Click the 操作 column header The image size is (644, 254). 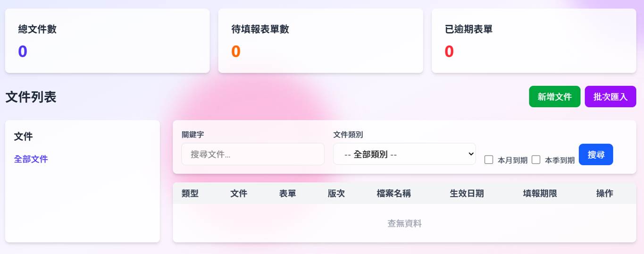[604, 194]
